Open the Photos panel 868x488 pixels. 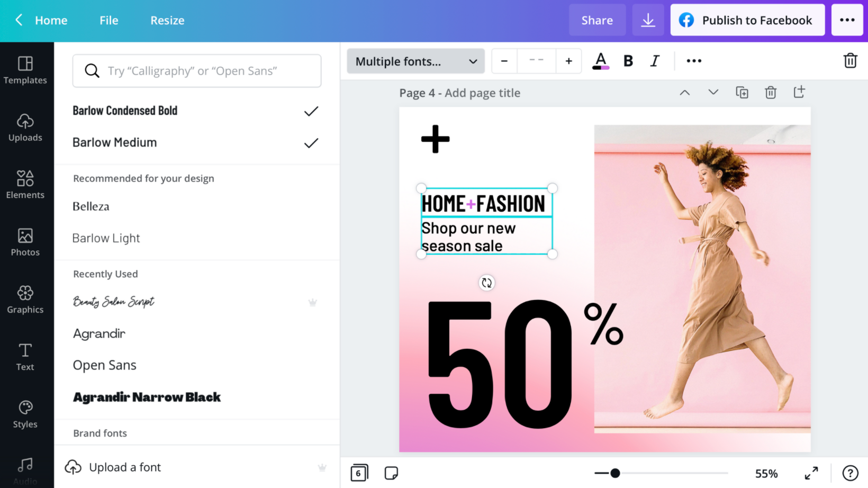(x=25, y=242)
